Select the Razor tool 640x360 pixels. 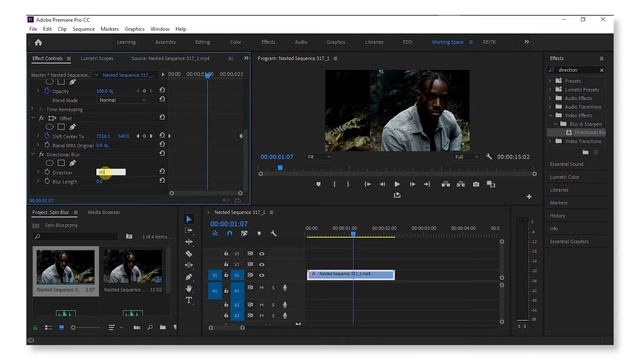[x=189, y=253]
